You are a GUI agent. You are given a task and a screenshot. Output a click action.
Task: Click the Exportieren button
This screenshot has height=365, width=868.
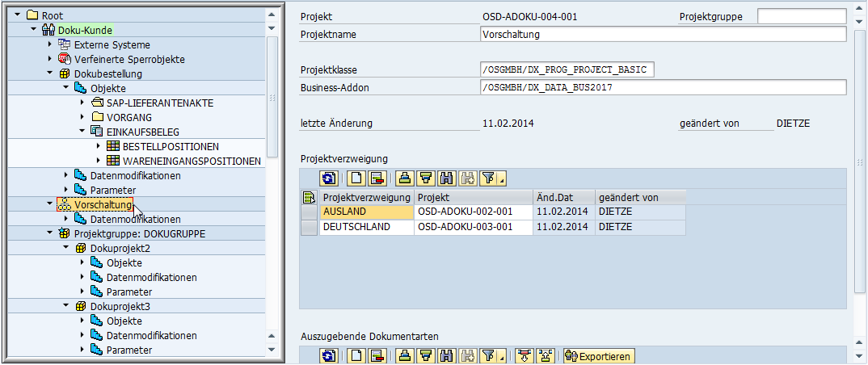(x=599, y=356)
